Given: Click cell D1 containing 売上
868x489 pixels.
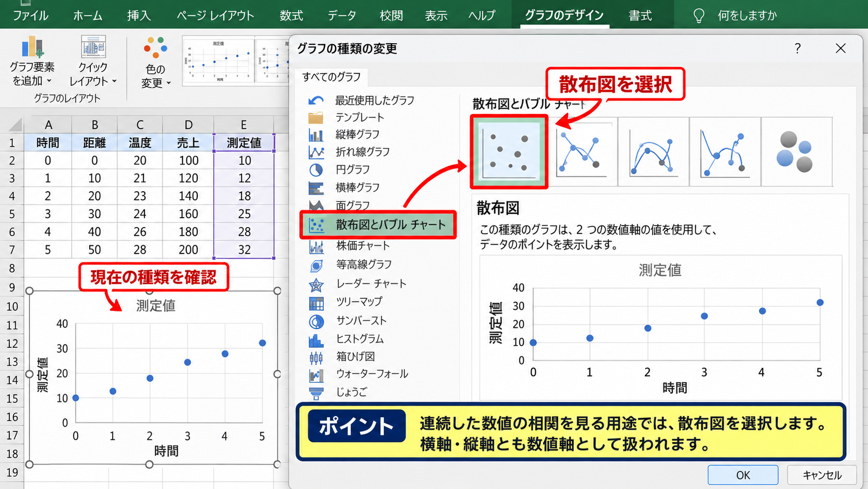Looking at the screenshot, I should [x=188, y=142].
